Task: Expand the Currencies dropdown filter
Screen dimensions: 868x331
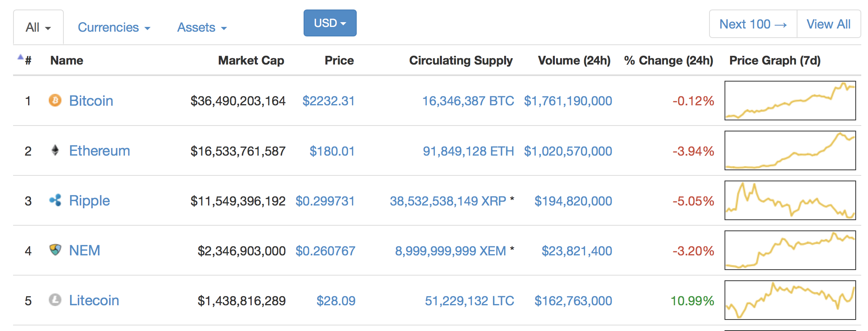Action: click(114, 27)
